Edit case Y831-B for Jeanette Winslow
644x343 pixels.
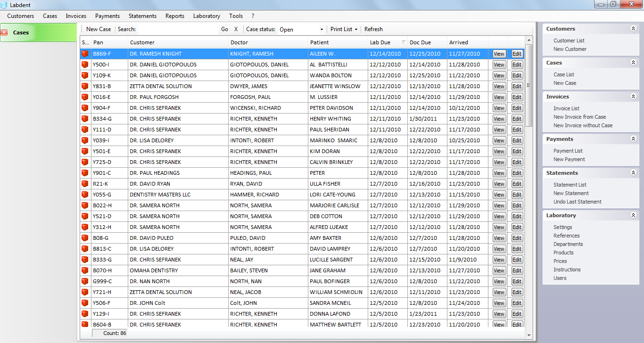click(x=517, y=86)
